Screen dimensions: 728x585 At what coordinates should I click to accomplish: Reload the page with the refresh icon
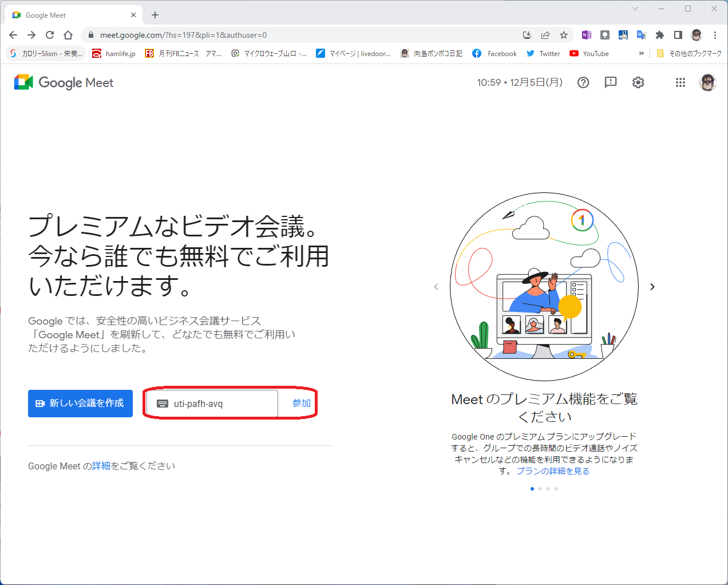tap(50, 35)
